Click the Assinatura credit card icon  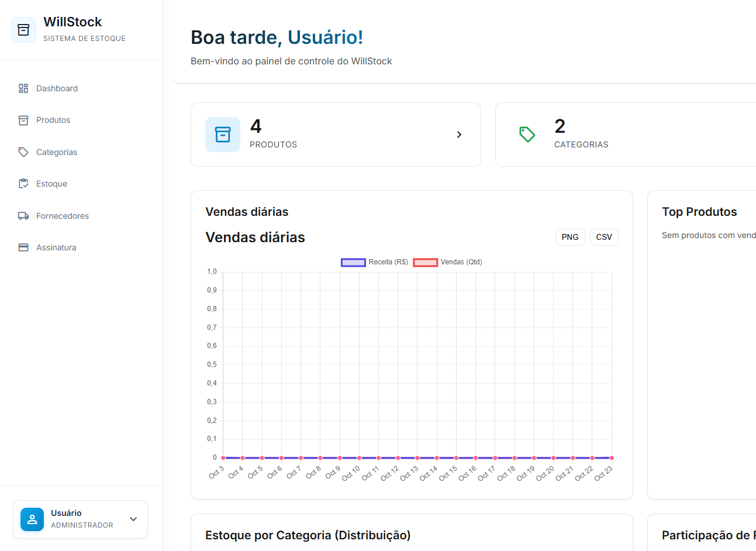pyautogui.click(x=23, y=247)
